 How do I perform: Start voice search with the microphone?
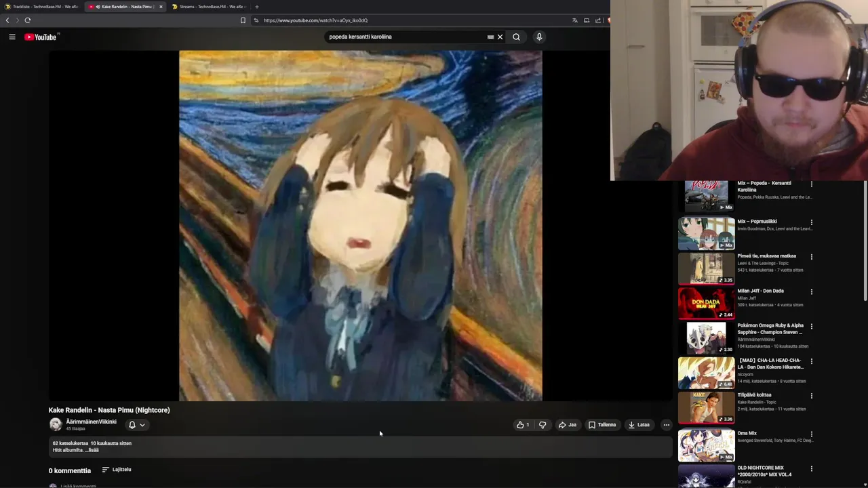point(539,37)
